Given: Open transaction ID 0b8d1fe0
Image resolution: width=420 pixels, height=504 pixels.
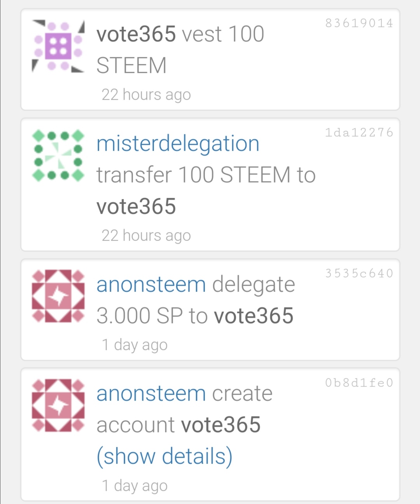Looking at the screenshot, I should (x=359, y=383).
